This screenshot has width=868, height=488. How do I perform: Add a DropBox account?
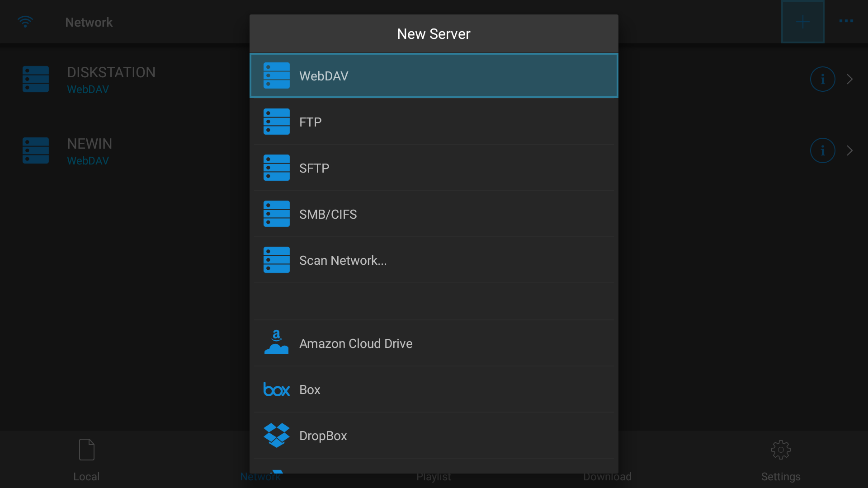click(x=433, y=435)
